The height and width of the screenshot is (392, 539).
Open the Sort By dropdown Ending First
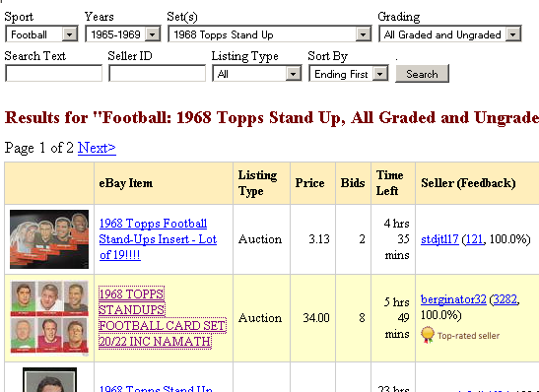tap(349, 74)
